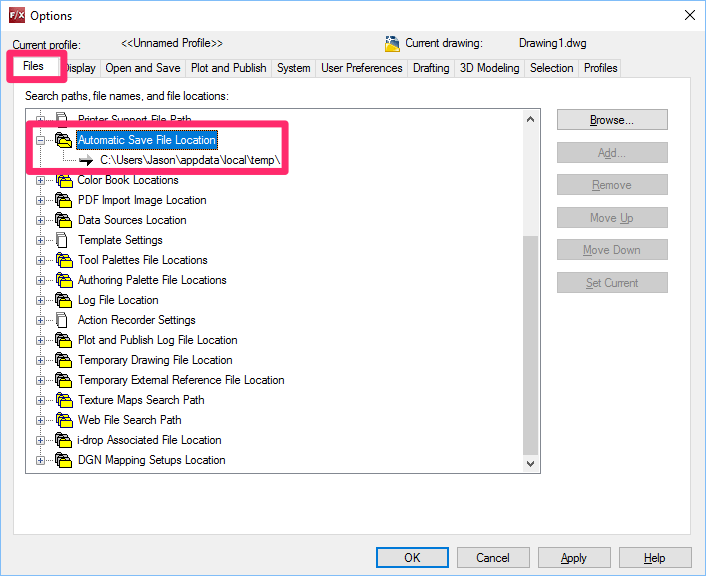706x576 pixels.
Task: Click the Color Book Locations folder icon
Action: [63, 180]
